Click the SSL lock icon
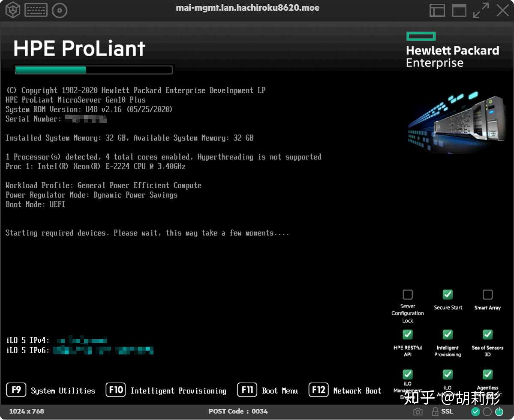 435,411
